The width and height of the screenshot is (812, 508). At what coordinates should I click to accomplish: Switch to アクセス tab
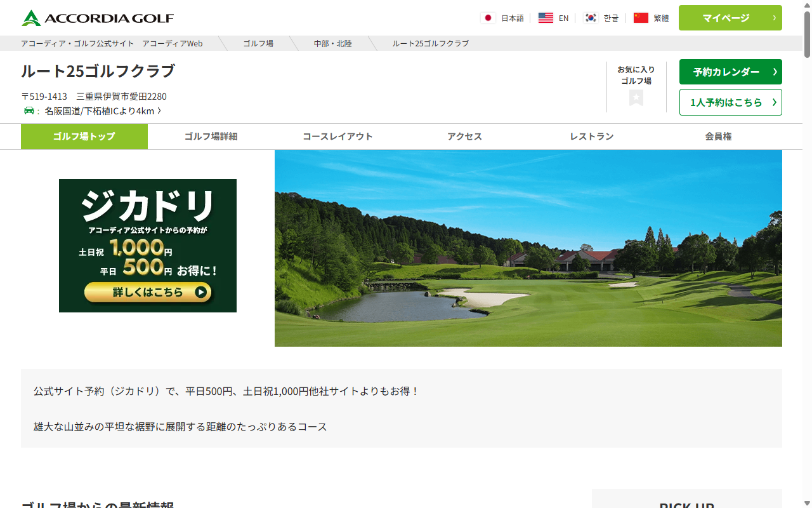[465, 137]
